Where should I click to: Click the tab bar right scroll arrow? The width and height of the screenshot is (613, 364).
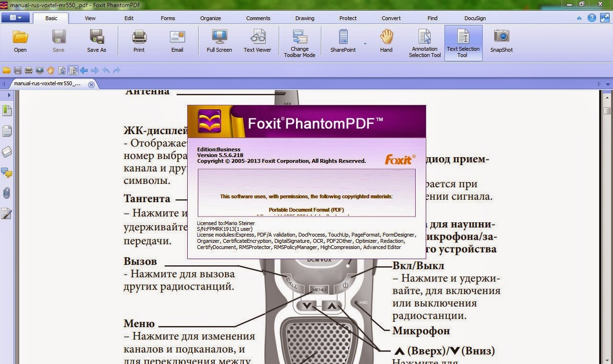tap(599, 84)
